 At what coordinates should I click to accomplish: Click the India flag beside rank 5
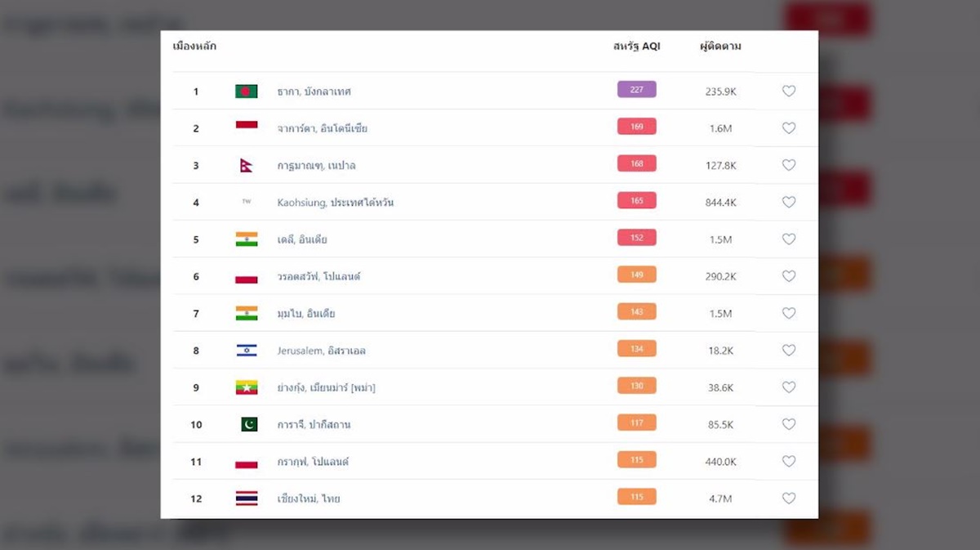(x=246, y=239)
